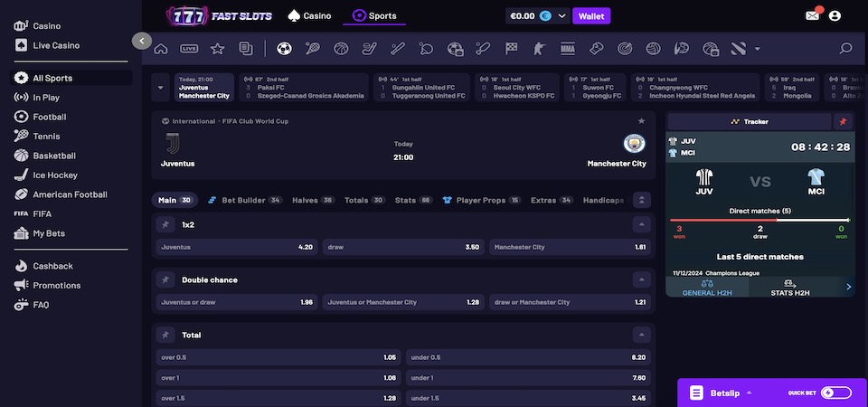Open the user account profile icon

point(835,15)
